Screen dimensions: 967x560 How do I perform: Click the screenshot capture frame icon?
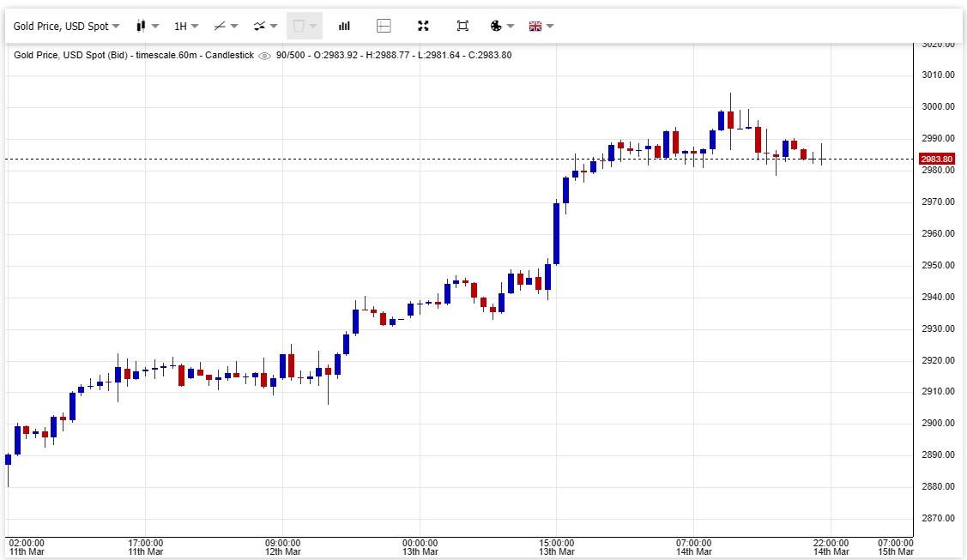(462, 26)
